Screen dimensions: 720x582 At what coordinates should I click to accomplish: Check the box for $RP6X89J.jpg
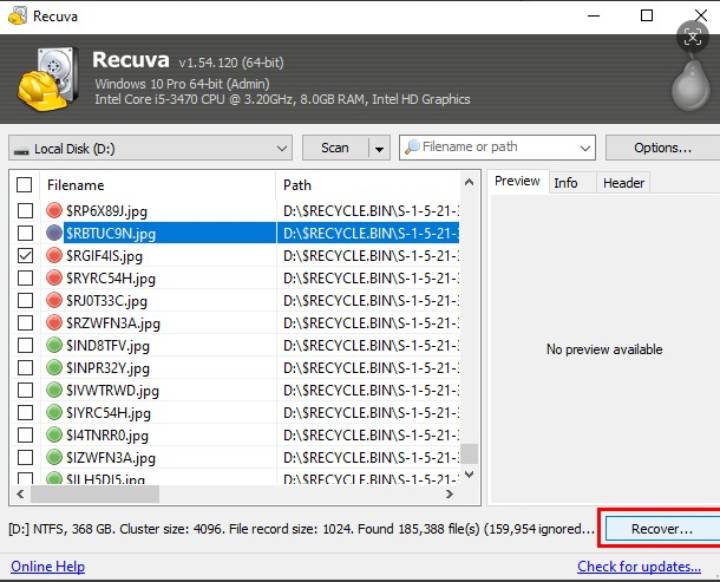(25, 211)
